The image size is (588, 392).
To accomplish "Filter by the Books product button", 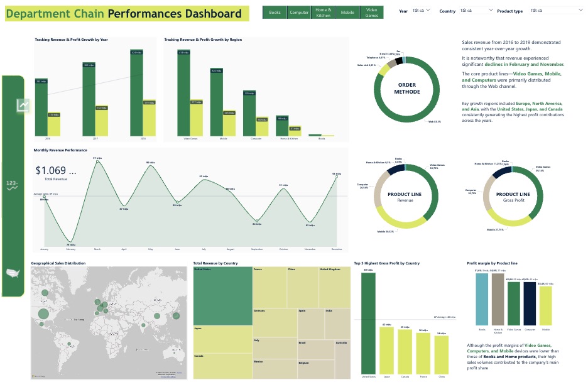I will [x=275, y=13].
